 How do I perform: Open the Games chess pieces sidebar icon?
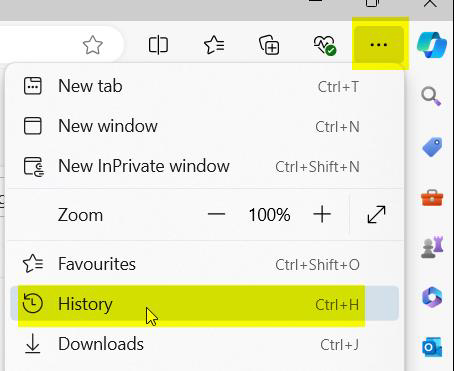tap(432, 247)
